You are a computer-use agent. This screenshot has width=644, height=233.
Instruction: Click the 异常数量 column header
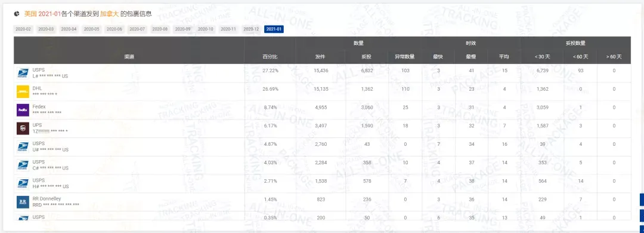tap(405, 57)
